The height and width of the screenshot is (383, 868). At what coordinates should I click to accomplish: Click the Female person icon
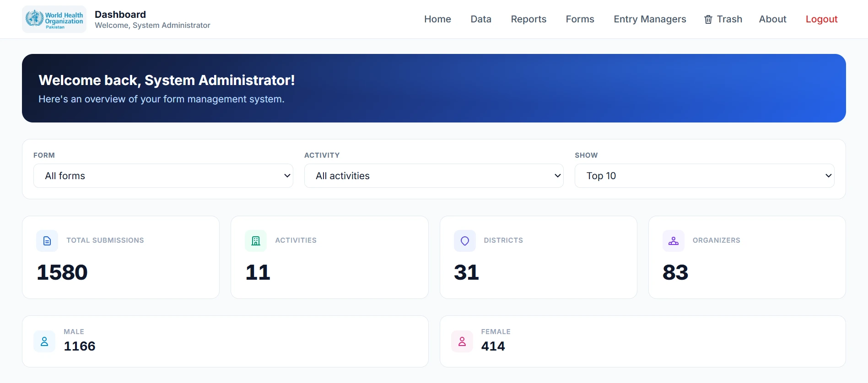462,341
